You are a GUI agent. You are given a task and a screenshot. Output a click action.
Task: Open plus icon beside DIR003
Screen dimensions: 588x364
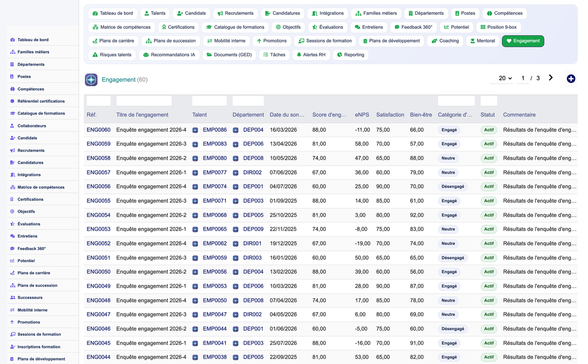(236, 258)
